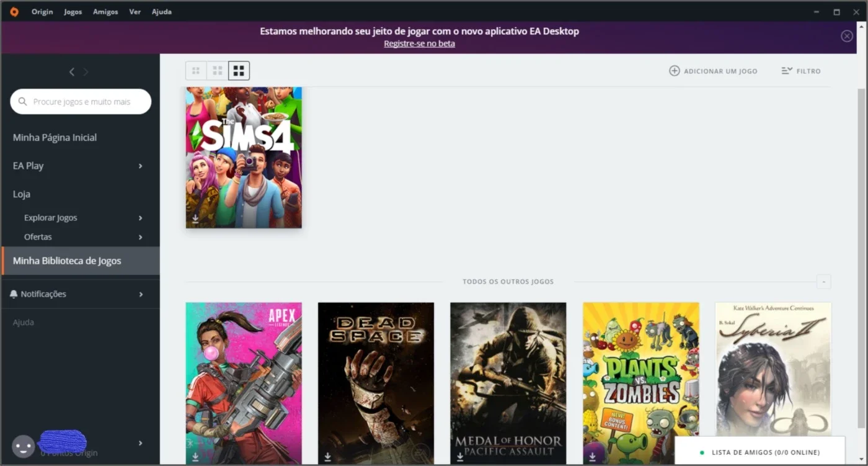Click the filter lines icon
This screenshot has width=868, height=466.
787,71
